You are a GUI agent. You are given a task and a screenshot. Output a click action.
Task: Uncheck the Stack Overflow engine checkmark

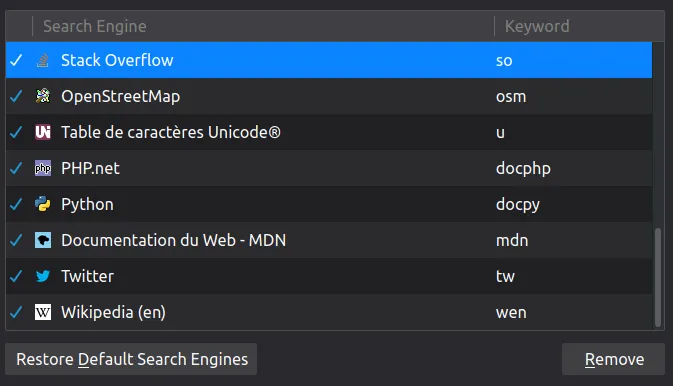tap(16, 60)
